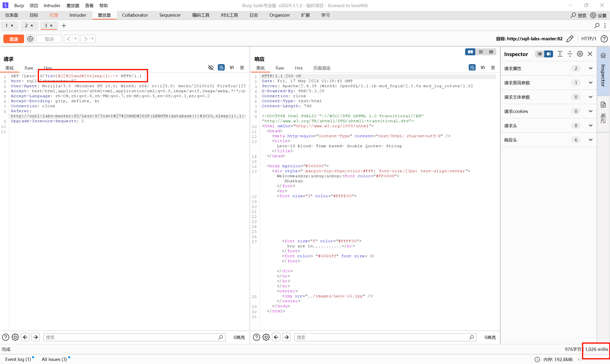The image size is (610, 364).
Task: Open response search settings gear
Action: pos(266,337)
